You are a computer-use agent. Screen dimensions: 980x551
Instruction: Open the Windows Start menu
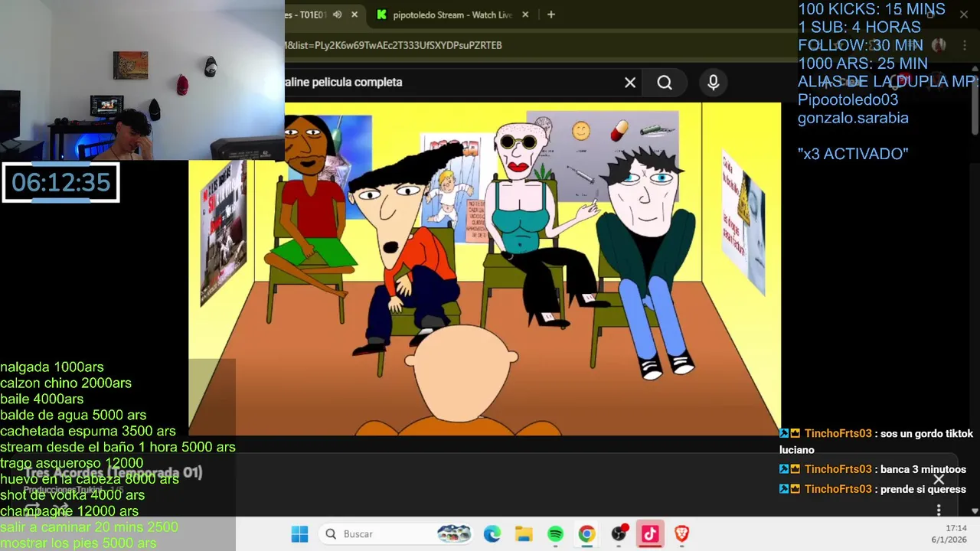[x=299, y=534]
